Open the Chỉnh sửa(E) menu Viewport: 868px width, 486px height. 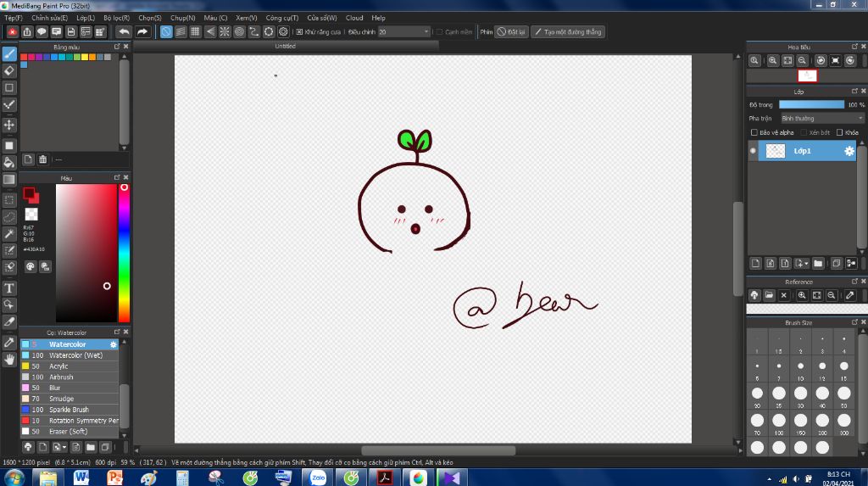click(x=50, y=18)
